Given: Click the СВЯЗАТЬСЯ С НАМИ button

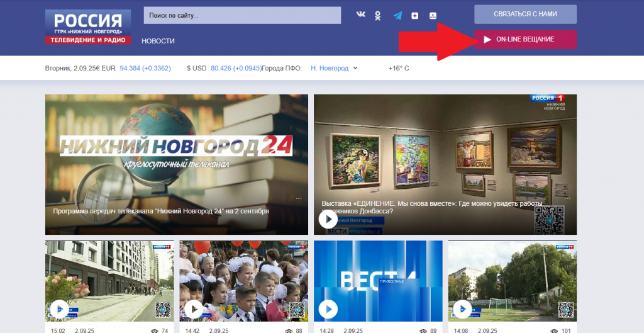Looking at the screenshot, I should click(x=525, y=14).
